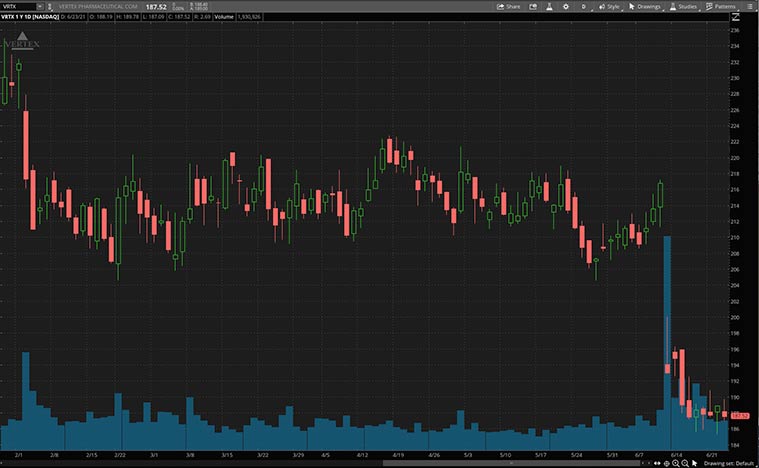Open the Studies menu
The width and height of the screenshot is (759, 468).
click(x=682, y=6)
